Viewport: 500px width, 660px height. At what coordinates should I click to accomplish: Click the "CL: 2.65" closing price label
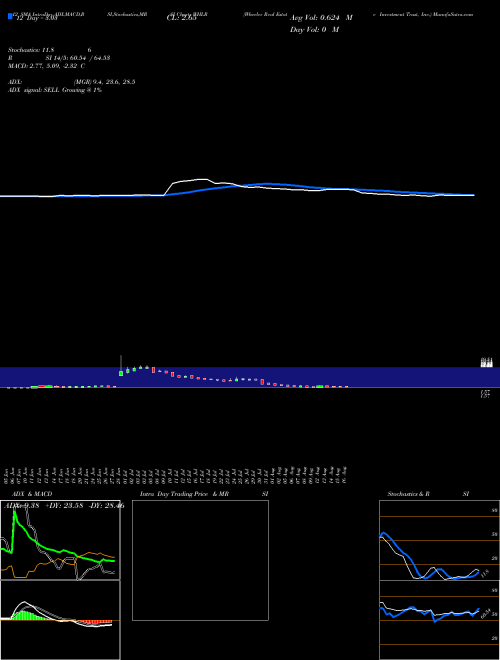click(x=181, y=18)
